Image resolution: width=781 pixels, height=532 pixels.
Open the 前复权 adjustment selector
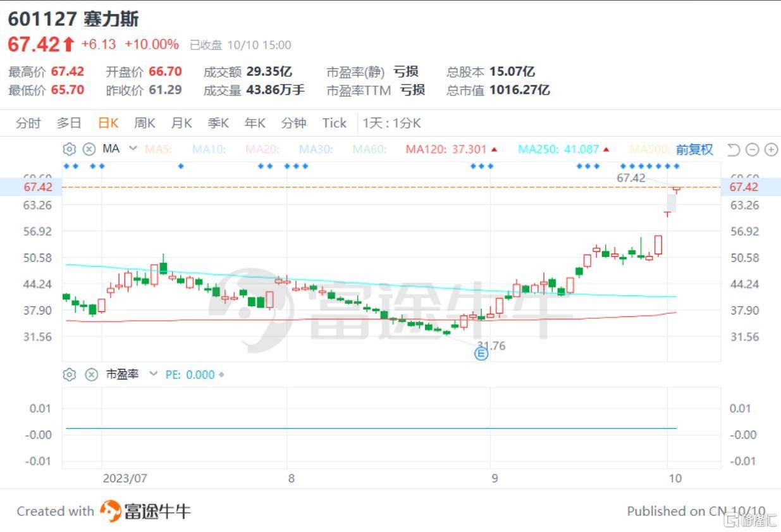[x=694, y=149]
